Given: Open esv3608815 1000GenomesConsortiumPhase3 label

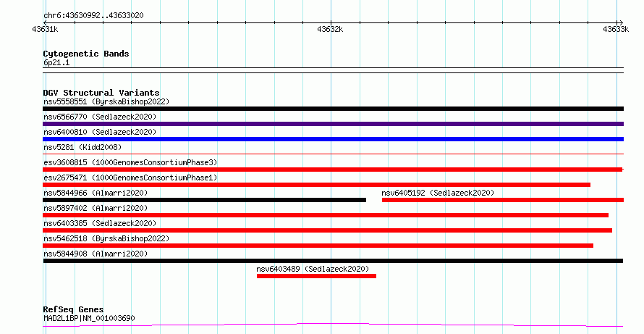Looking at the screenshot, I should click(x=130, y=162).
